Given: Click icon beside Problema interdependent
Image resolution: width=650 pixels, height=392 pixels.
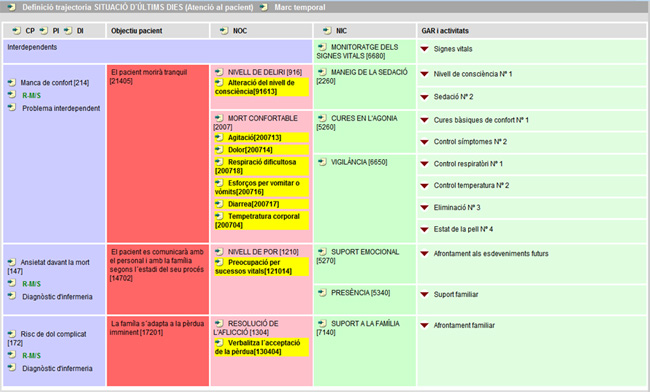Looking at the screenshot, I should pos(12,108).
